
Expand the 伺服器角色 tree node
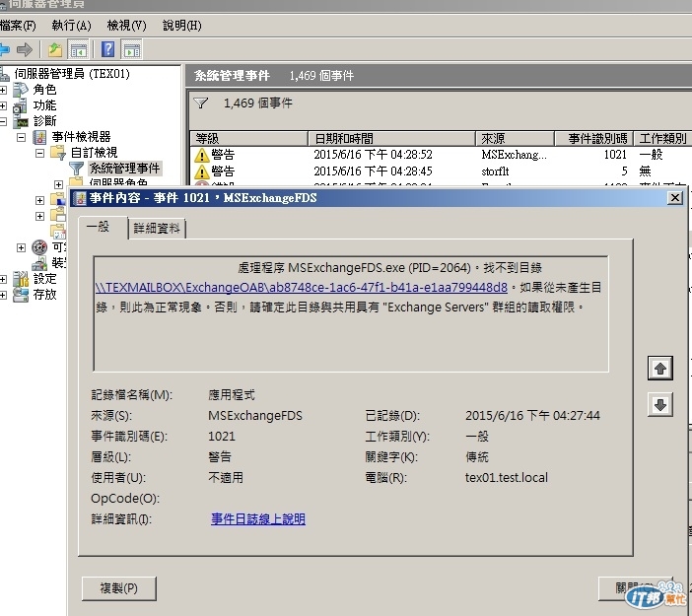[x=58, y=184]
